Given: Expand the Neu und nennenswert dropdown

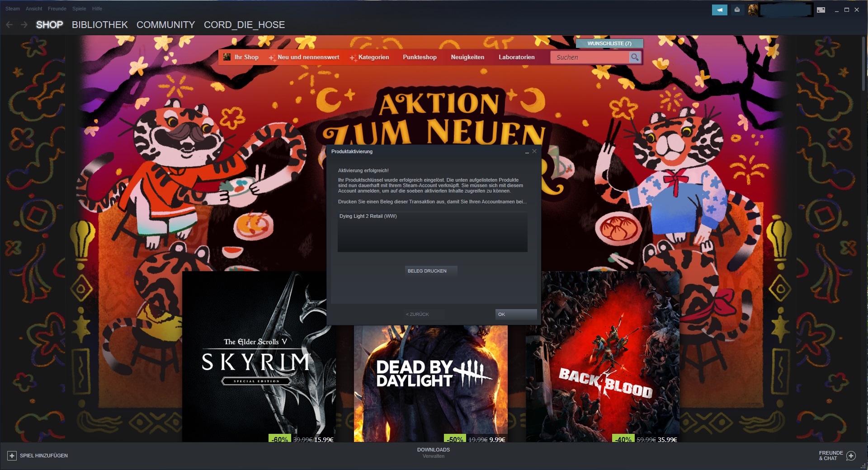Looking at the screenshot, I should coord(308,57).
